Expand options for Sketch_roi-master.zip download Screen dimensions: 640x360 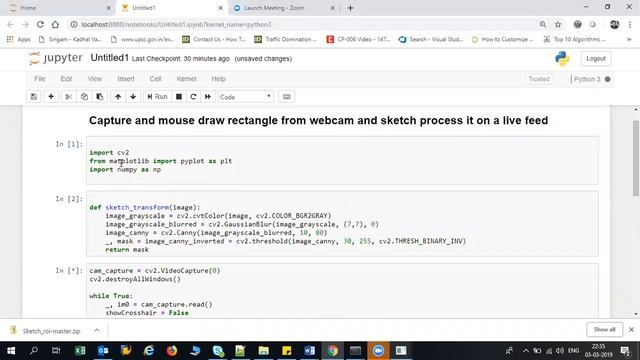[x=97, y=330]
